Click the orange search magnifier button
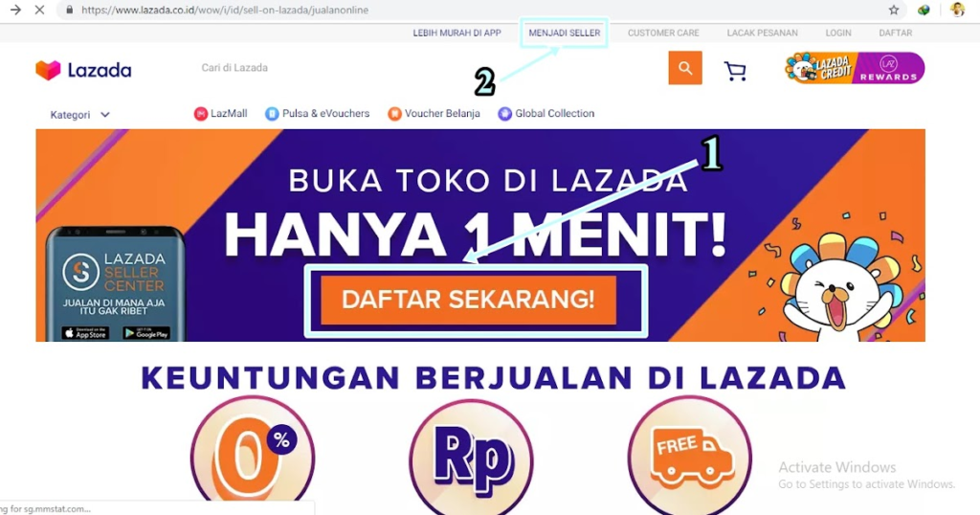This screenshot has width=980, height=515. pyautogui.click(x=685, y=68)
